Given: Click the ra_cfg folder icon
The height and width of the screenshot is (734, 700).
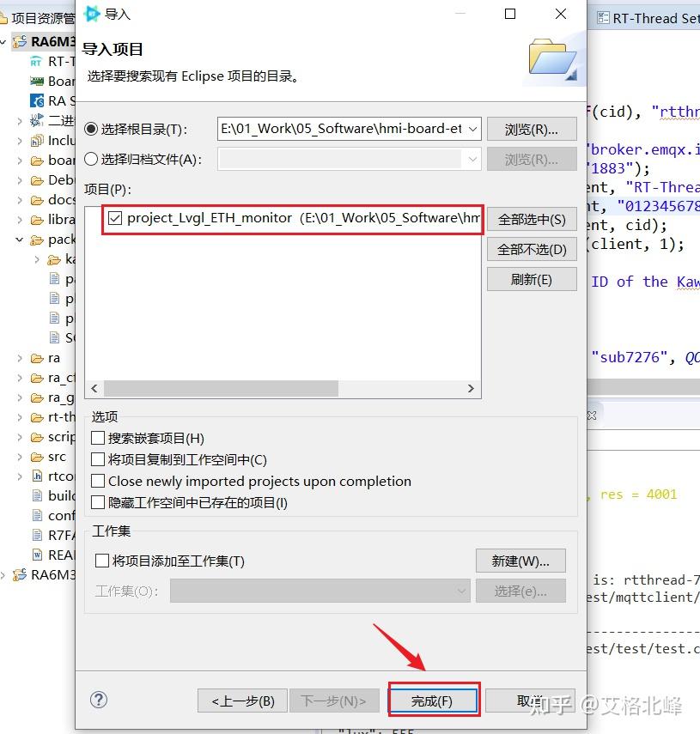Looking at the screenshot, I should point(37,378).
